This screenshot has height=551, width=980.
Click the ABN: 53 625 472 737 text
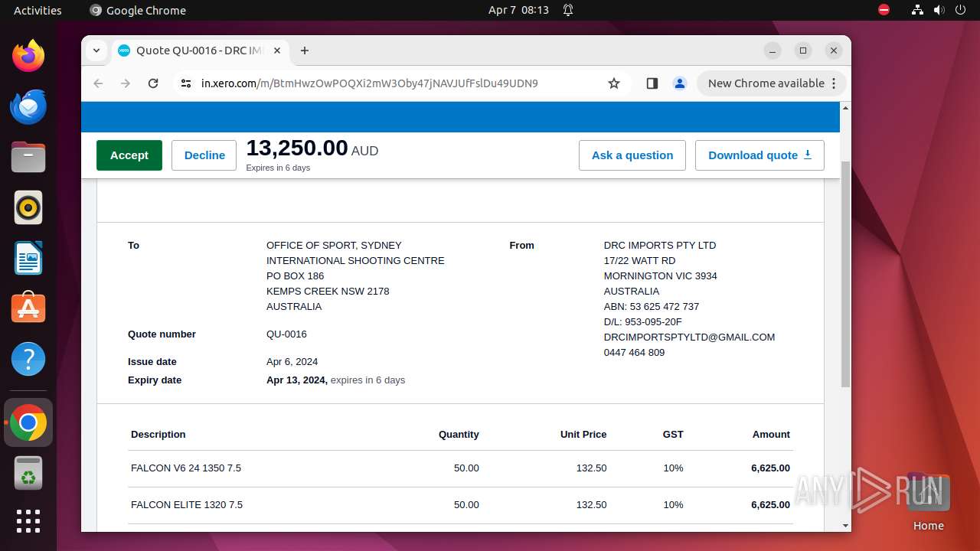[x=652, y=307]
